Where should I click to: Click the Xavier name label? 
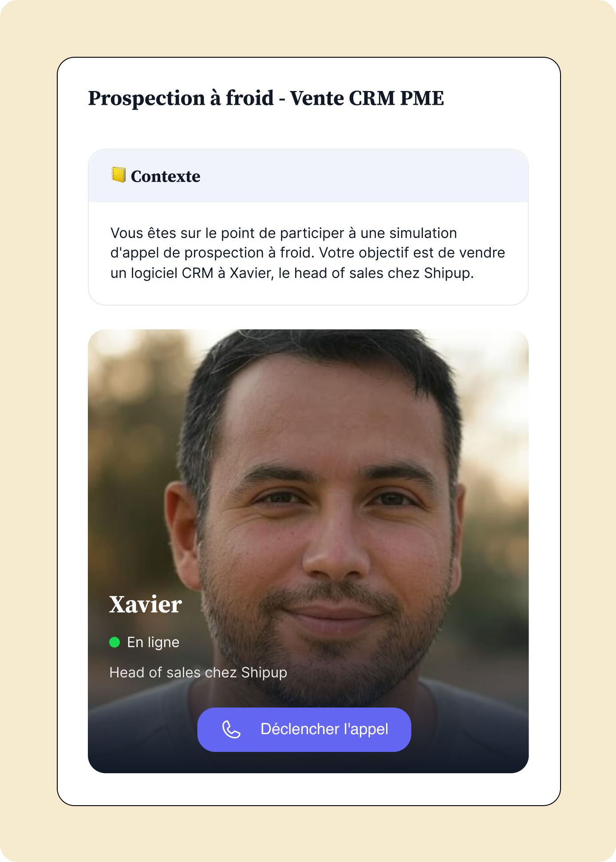146,604
